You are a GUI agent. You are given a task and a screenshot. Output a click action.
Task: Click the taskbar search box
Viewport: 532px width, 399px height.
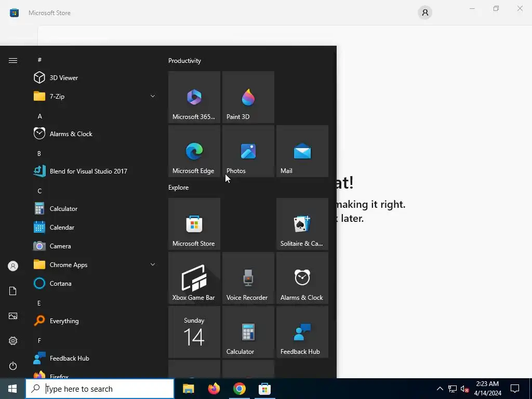pos(100,389)
